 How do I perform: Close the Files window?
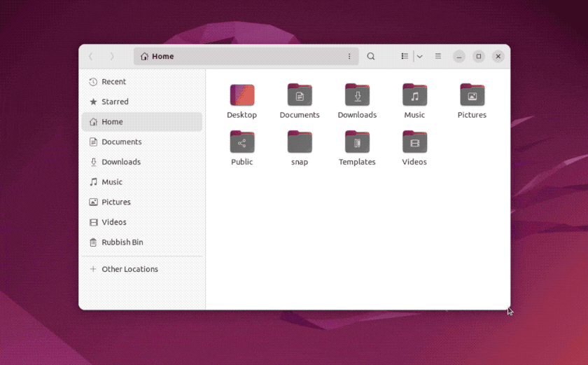point(498,56)
